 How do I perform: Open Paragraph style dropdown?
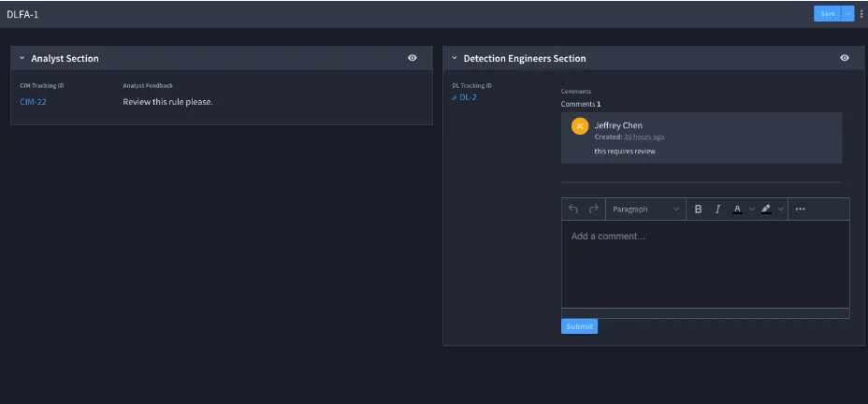[x=645, y=209]
